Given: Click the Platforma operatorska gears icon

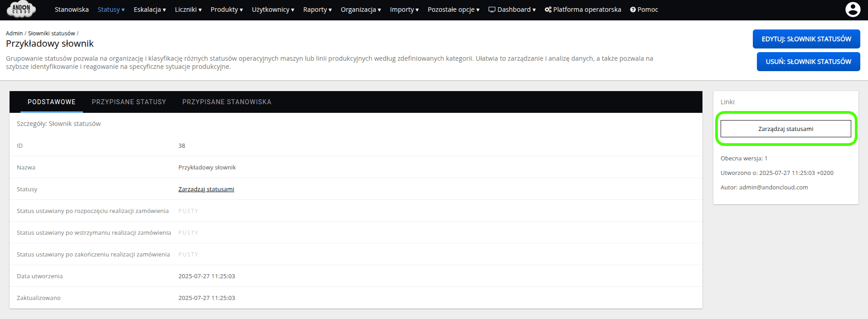Looking at the screenshot, I should pyautogui.click(x=548, y=10).
